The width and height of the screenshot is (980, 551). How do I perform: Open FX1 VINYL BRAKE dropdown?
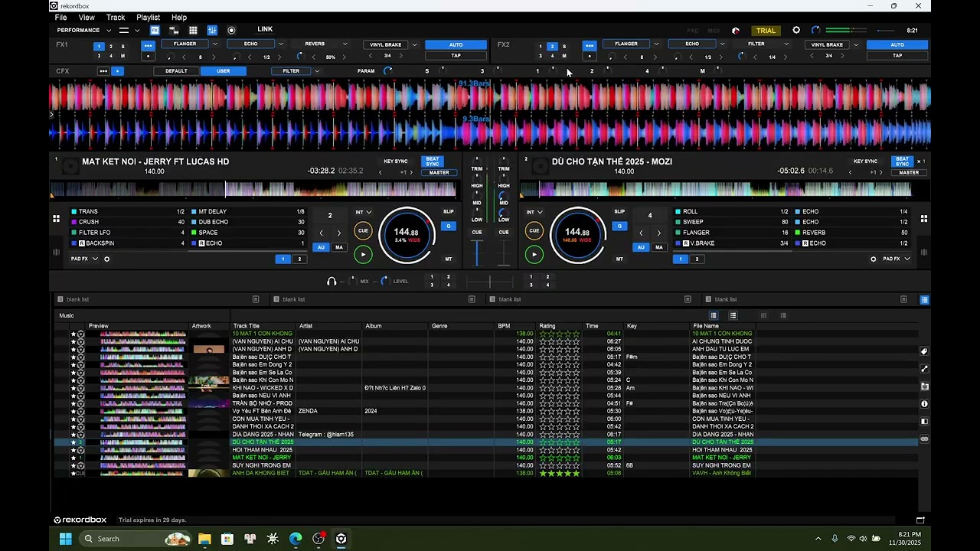[x=415, y=44]
